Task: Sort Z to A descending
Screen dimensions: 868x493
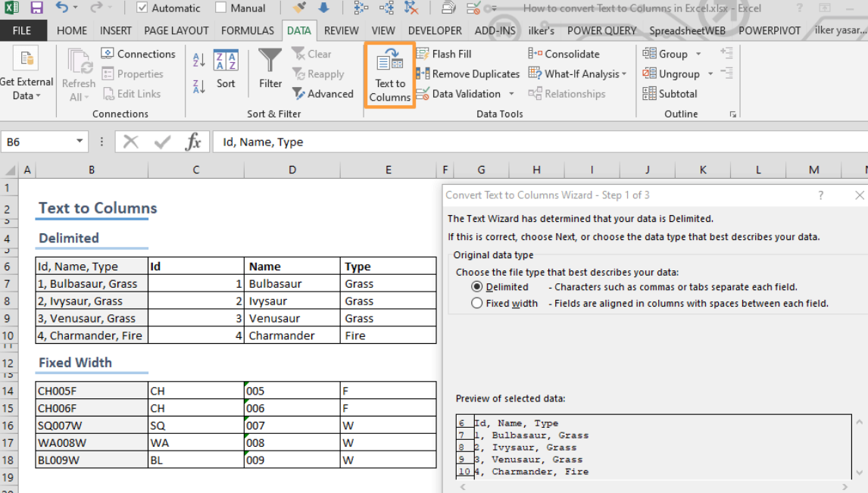Action: (x=198, y=86)
